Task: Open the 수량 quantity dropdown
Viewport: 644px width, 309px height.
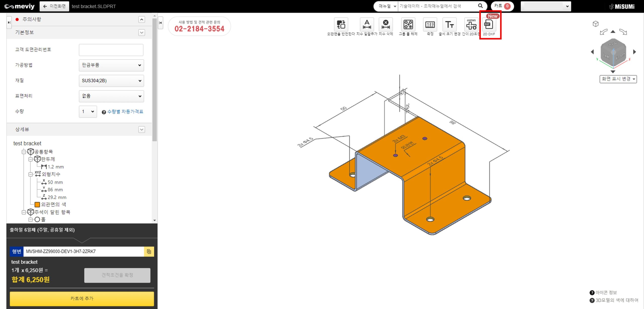Action: tap(88, 112)
